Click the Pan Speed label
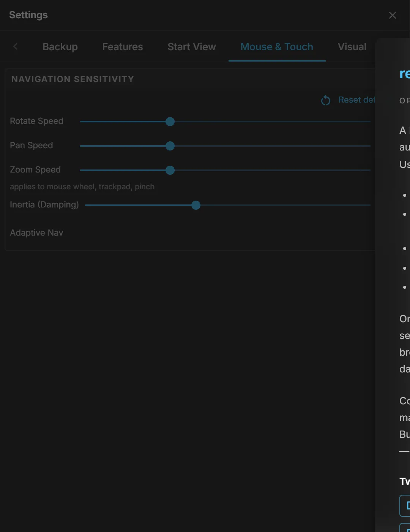This screenshot has height=532, width=410. coord(31,145)
